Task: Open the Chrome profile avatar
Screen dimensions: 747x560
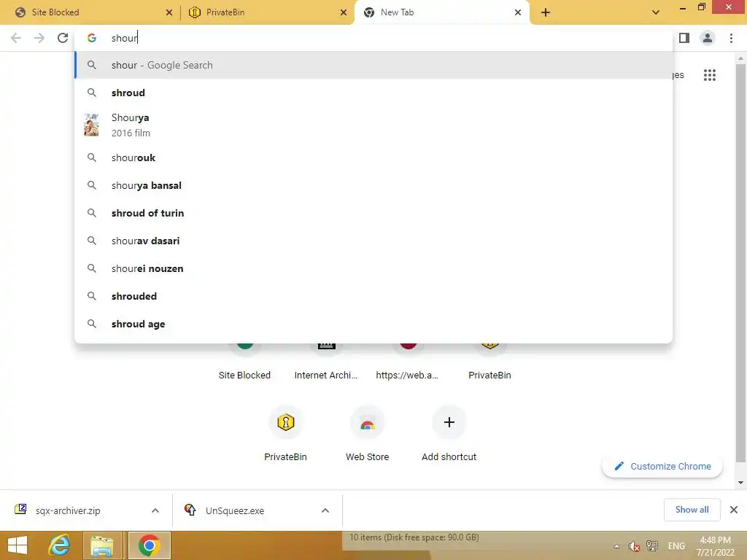Action: [708, 38]
